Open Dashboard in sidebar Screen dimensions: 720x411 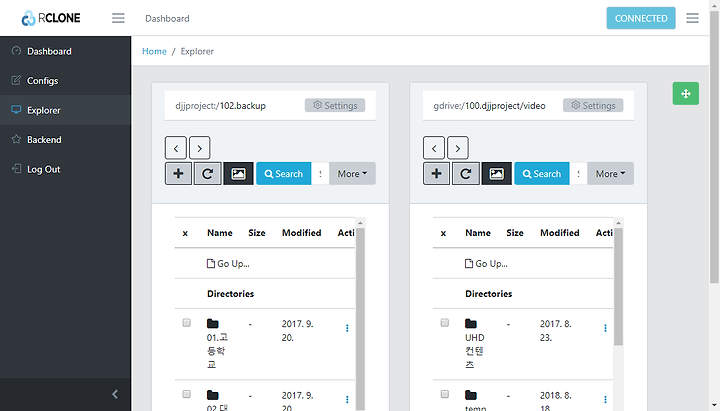[65, 51]
